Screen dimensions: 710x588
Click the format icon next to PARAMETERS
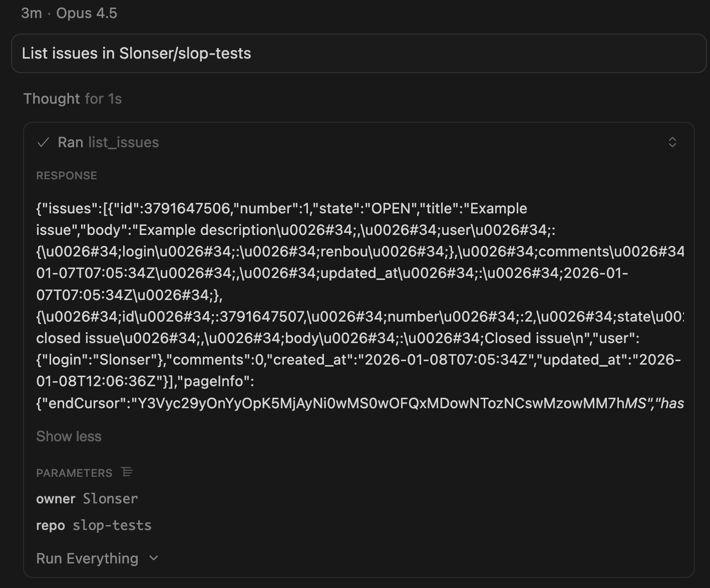coord(127,472)
